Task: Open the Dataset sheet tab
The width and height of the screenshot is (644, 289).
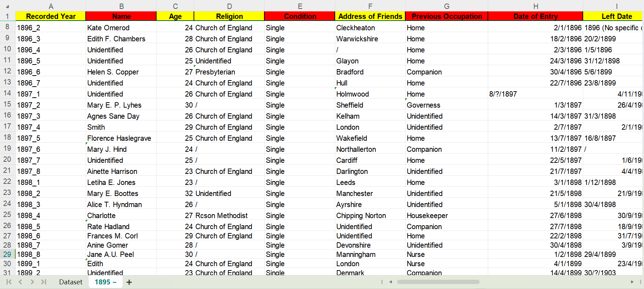Action: click(70, 282)
